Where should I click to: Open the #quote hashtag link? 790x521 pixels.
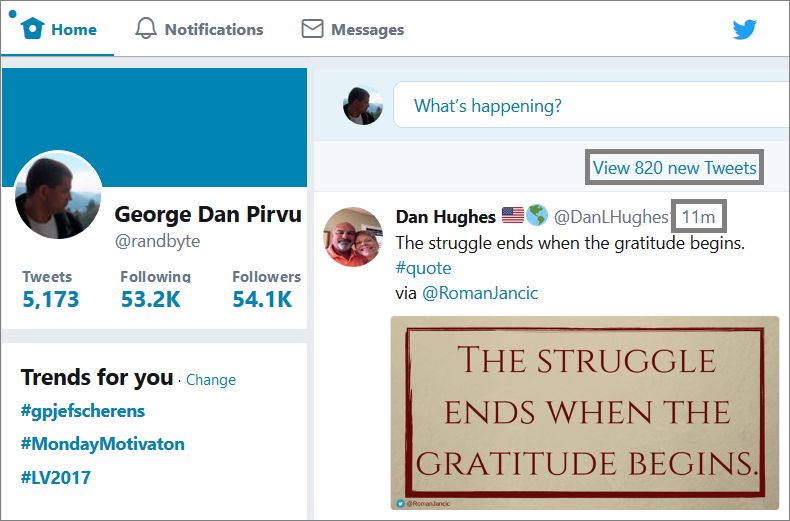423,268
